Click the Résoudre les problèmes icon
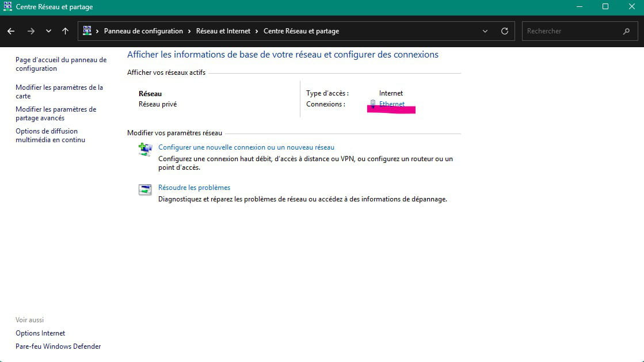This screenshot has height=362, width=644. point(145,190)
